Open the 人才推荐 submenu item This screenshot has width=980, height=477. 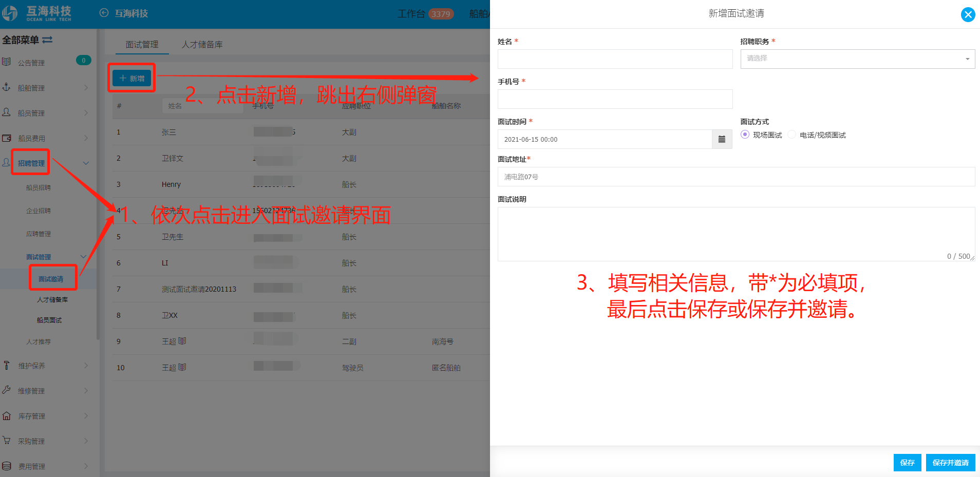[39, 341]
